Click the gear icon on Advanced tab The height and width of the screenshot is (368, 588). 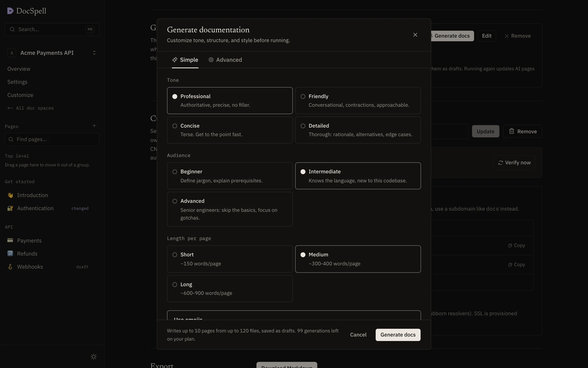point(211,60)
